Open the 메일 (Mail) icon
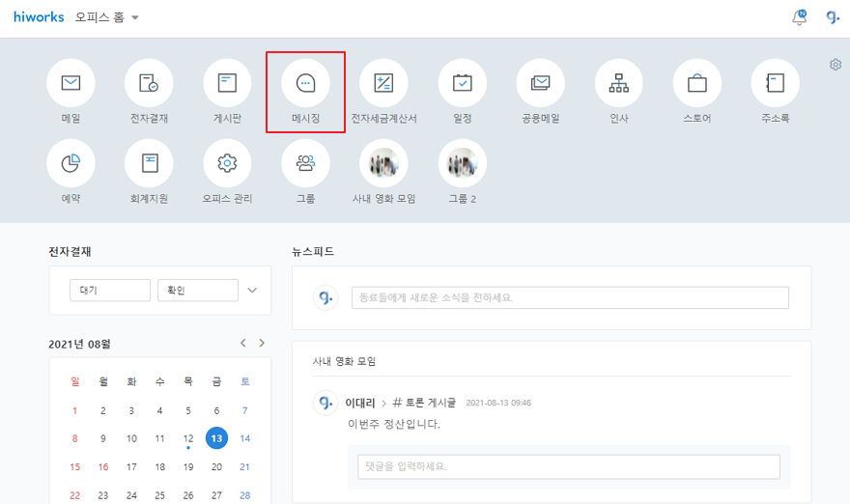This screenshot has width=850, height=504. (x=71, y=83)
